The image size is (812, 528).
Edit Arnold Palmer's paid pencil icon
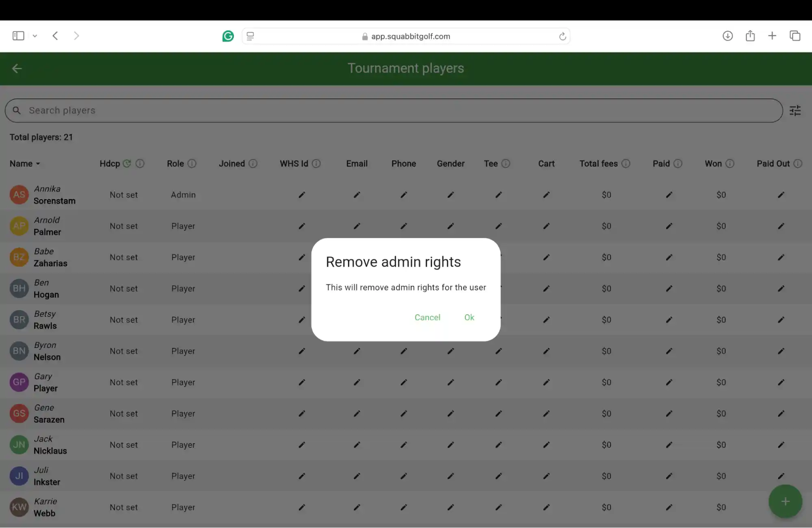669,226
